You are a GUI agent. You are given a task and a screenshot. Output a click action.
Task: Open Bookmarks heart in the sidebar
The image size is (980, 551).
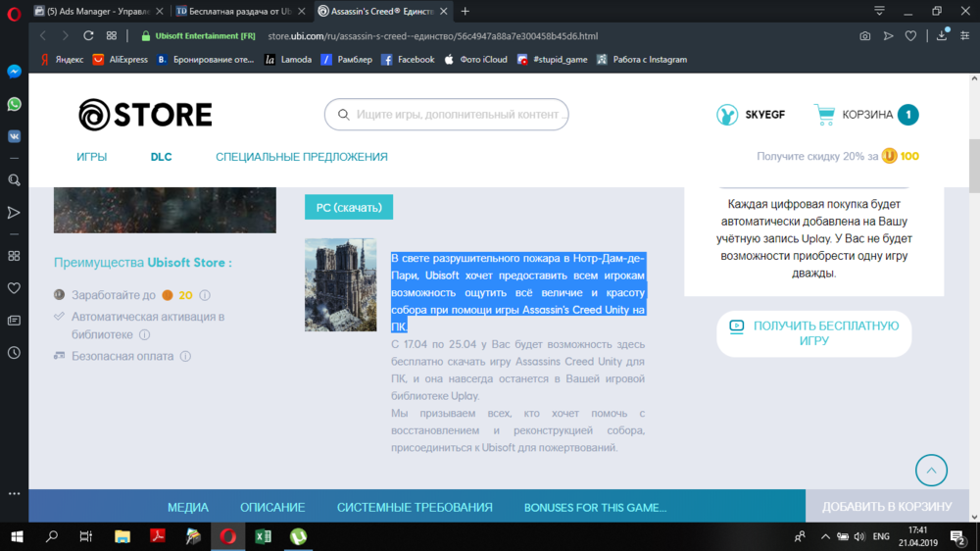[x=14, y=288]
